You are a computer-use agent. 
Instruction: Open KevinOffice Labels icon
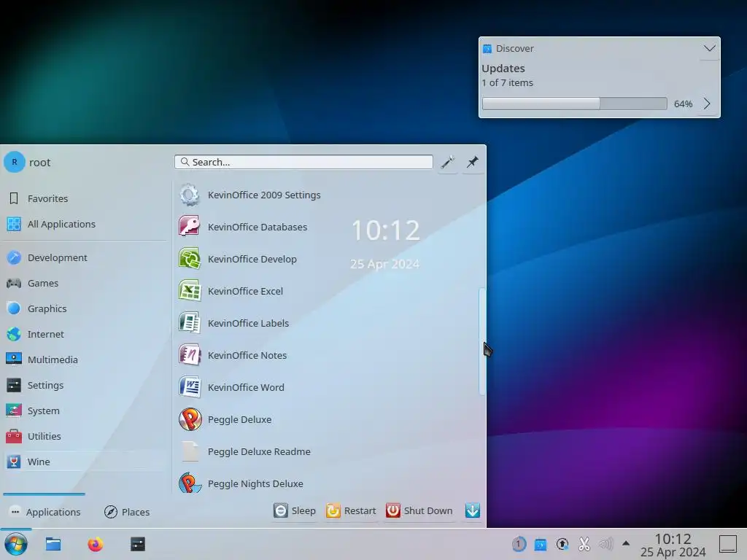[190, 323]
